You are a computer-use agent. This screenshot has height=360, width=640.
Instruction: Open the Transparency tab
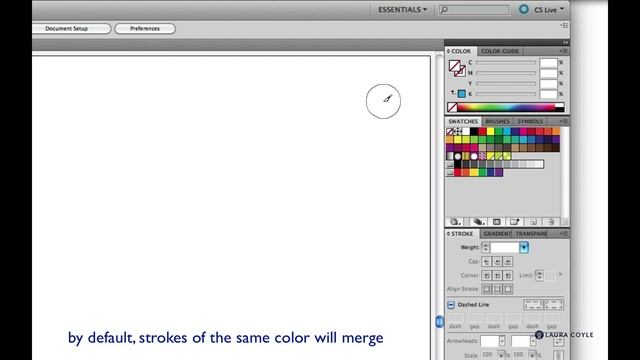click(531, 233)
